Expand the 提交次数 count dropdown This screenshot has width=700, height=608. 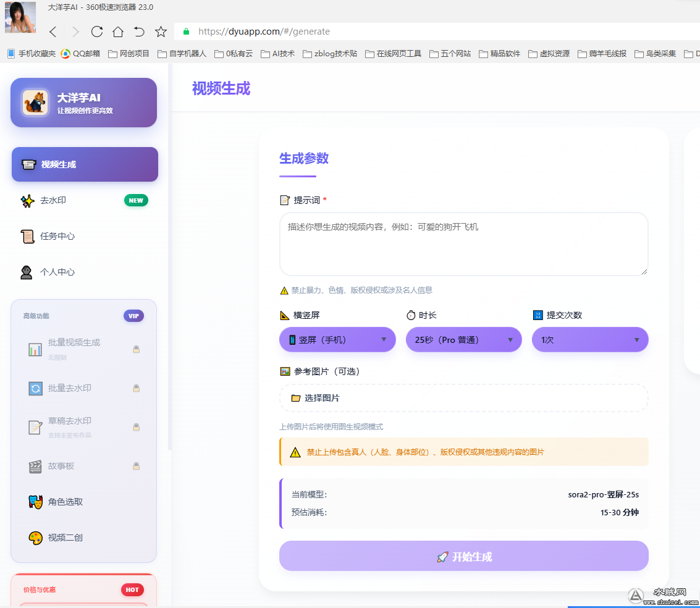[590, 340]
